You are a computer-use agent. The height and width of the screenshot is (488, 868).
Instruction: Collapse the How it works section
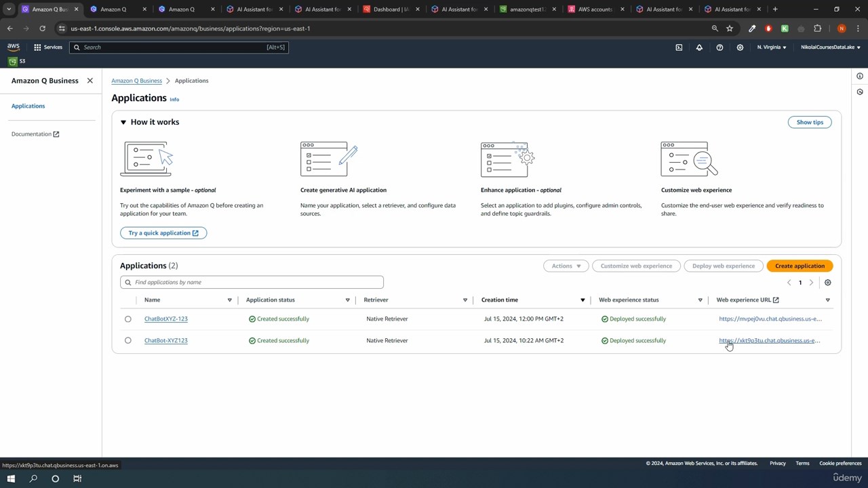[123, 122]
